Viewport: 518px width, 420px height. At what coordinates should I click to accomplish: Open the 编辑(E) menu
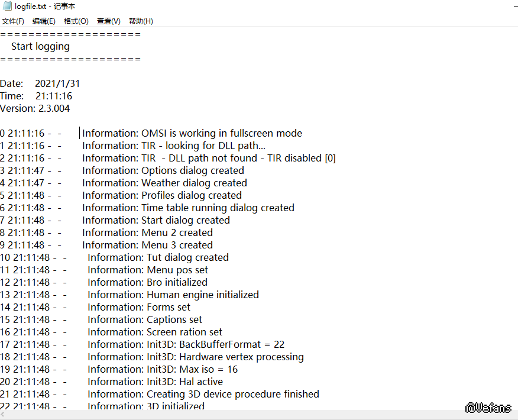click(44, 21)
